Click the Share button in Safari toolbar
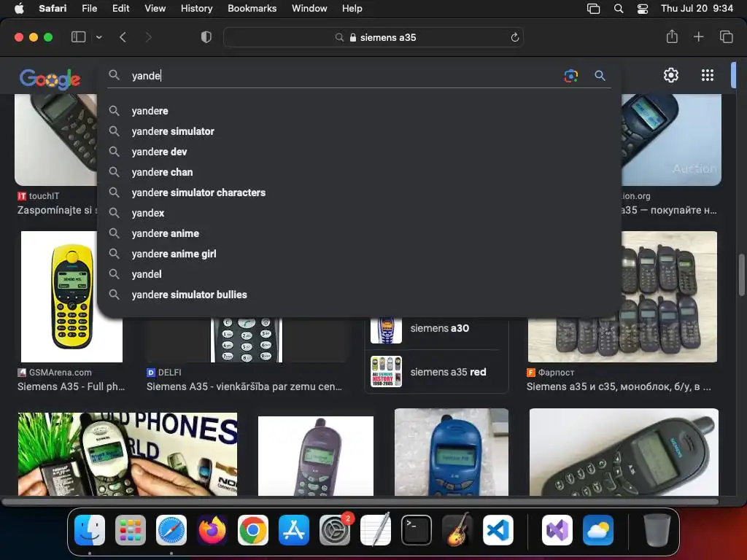747x560 pixels. tap(672, 36)
